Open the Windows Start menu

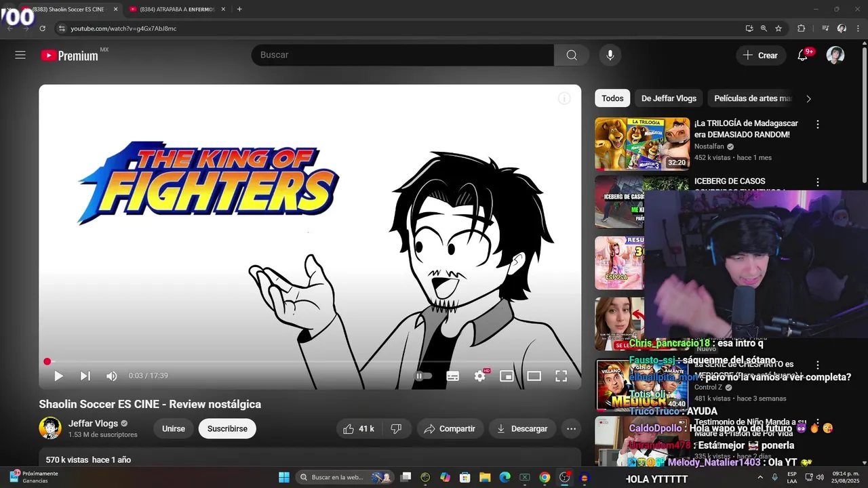(284, 477)
